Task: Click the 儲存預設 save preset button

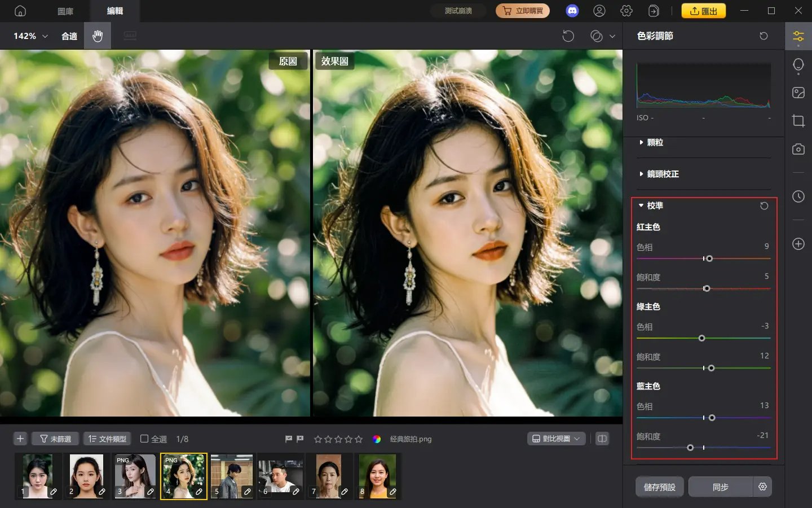Action: pos(659,487)
